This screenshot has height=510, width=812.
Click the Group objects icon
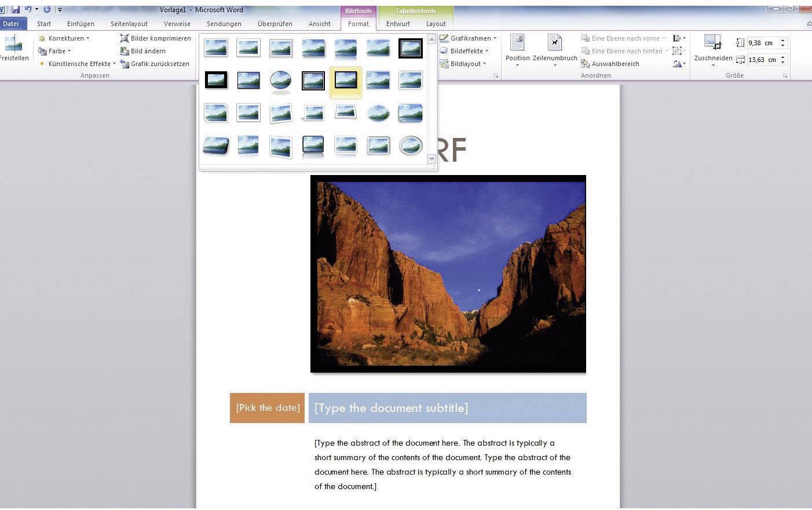[x=679, y=51]
